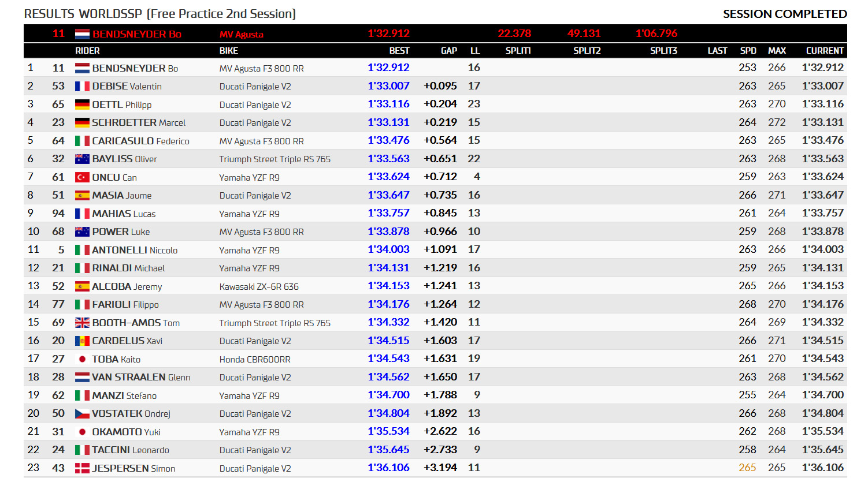The image size is (868, 478).
Task: Click the 49.131 split time in the banner
Action: [584, 33]
